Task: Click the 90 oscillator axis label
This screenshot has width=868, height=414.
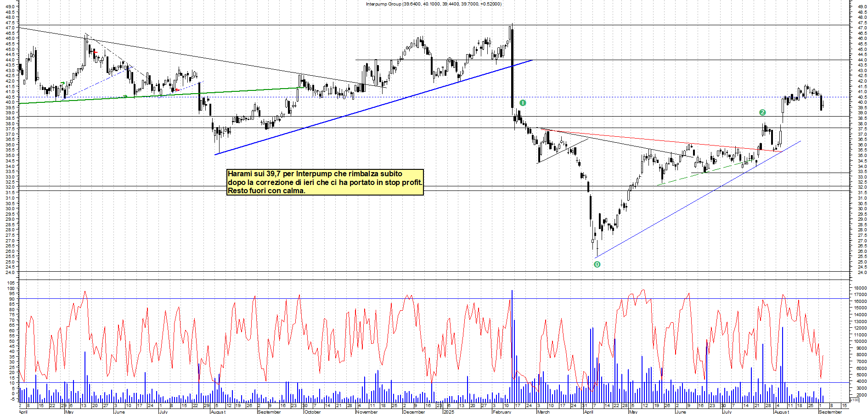Action: [12, 299]
